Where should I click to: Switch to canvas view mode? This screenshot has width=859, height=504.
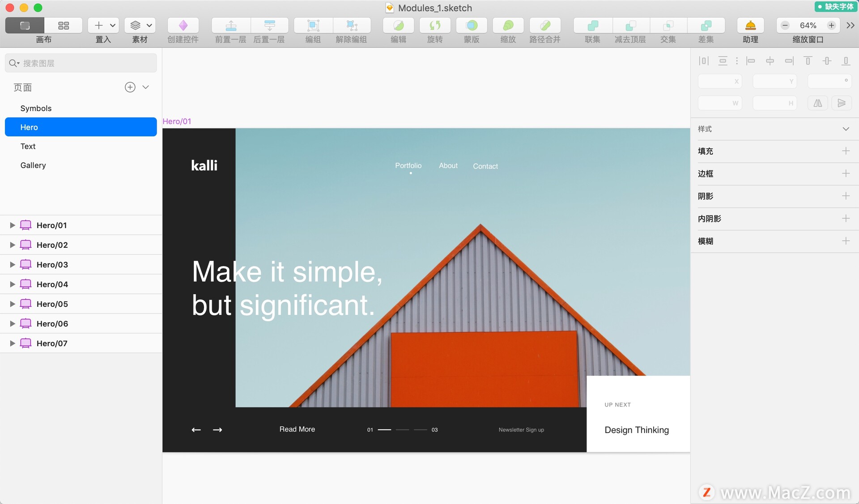tap(25, 25)
